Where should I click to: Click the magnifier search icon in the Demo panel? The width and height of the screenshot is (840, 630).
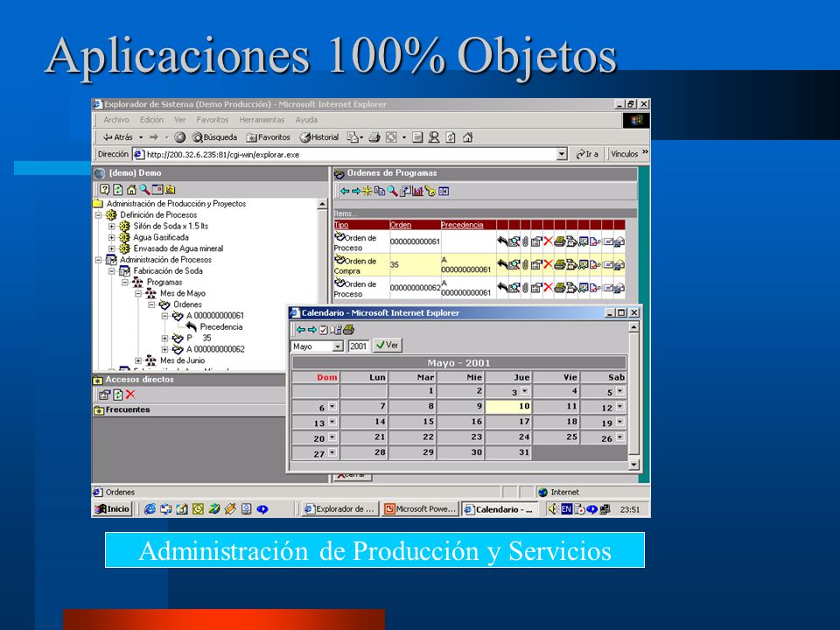pos(144,189)
